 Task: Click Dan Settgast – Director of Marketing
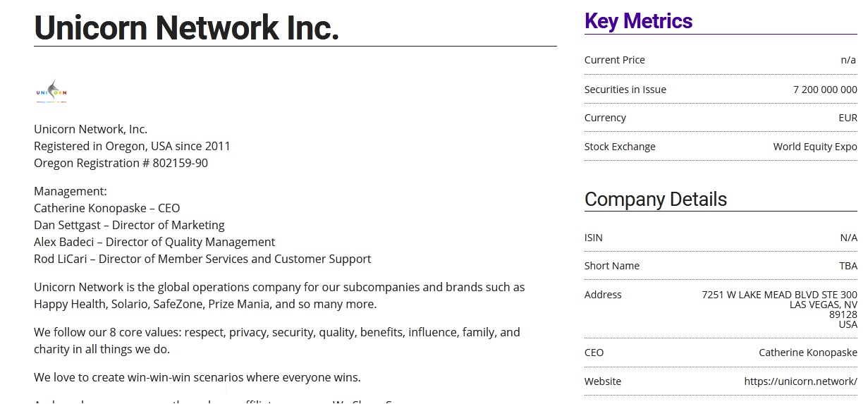click(x=129, y=225)
